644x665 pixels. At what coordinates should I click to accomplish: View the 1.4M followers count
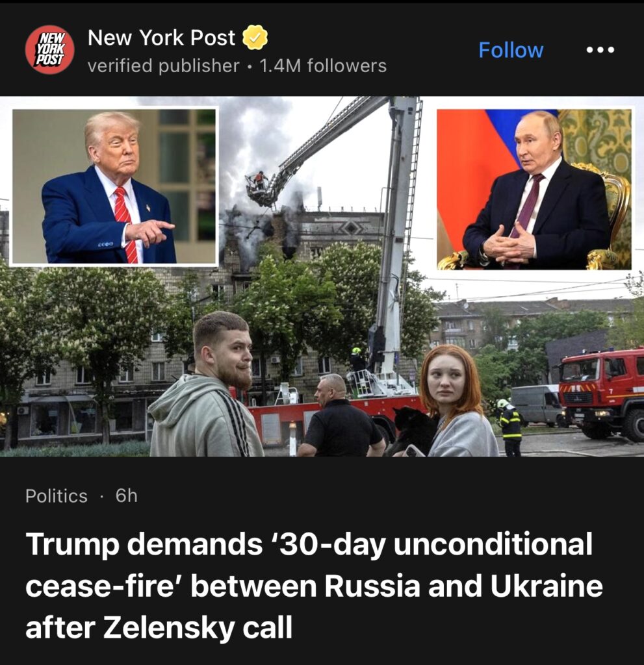323,66
